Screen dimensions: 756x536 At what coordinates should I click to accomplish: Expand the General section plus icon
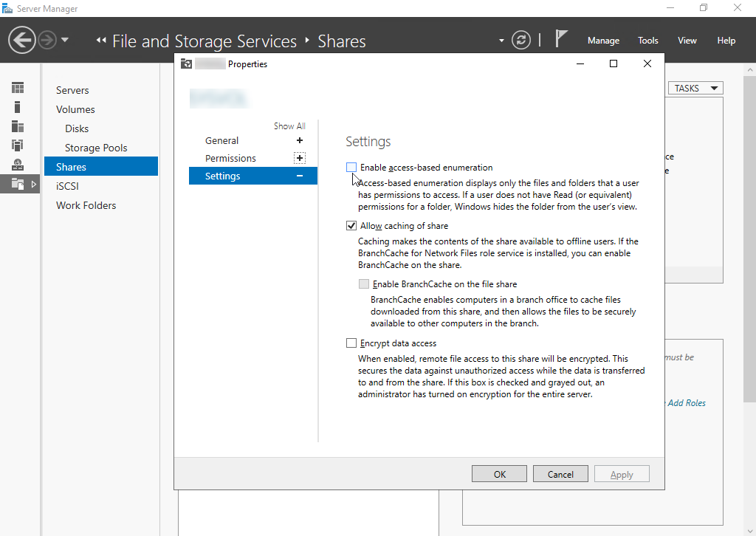pos(300,140)
